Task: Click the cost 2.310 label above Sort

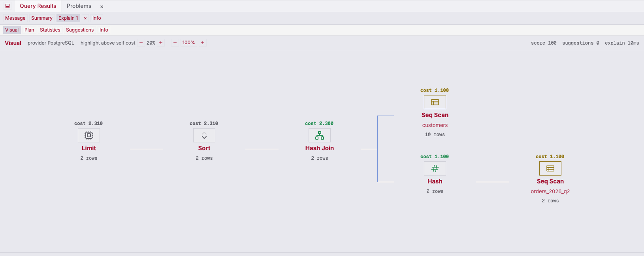Action: tap(204, 123)
